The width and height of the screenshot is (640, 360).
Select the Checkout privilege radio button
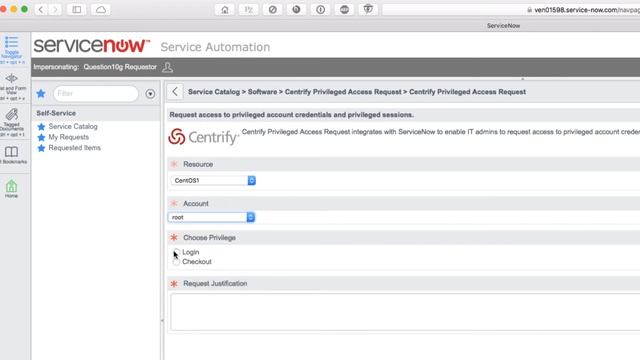pyautogui.click(x=176, y=262)
